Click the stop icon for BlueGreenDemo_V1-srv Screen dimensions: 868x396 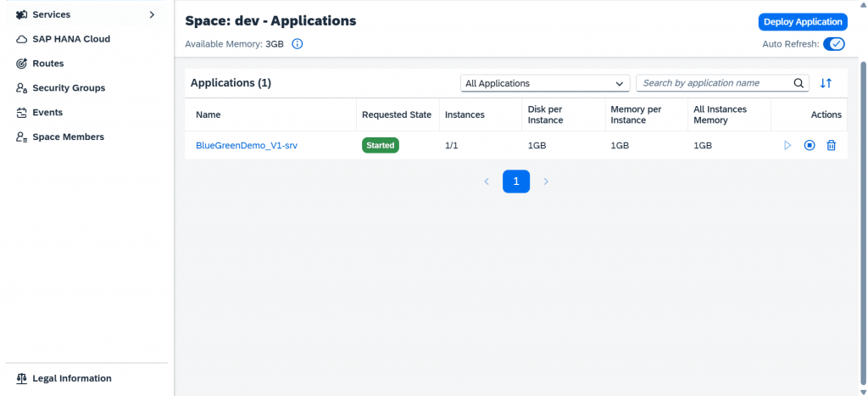click(810, 146)
